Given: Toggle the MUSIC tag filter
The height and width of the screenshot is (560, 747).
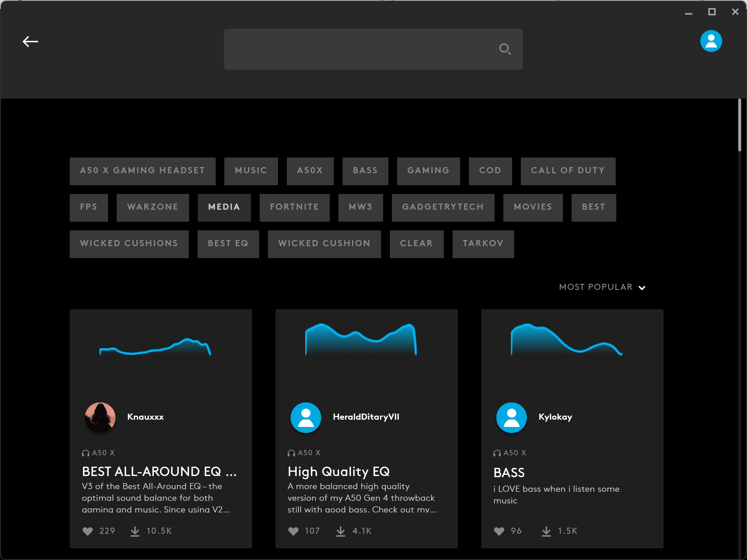Looking at the screenshot, I should [251, 171].
